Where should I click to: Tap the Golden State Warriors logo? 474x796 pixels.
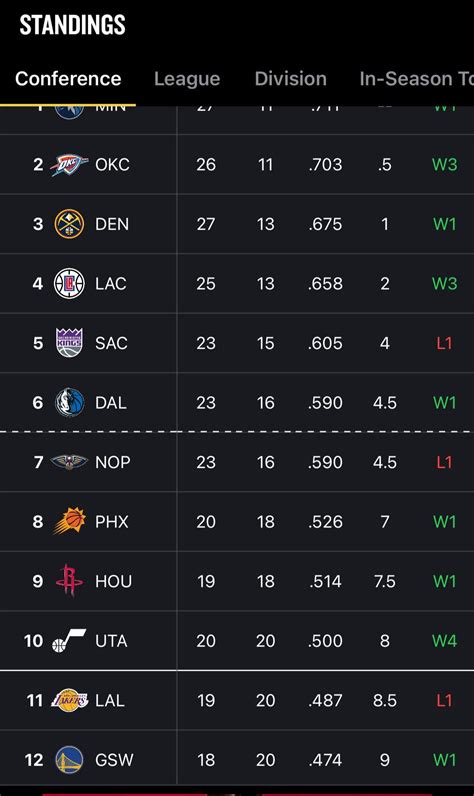(70, 760)
